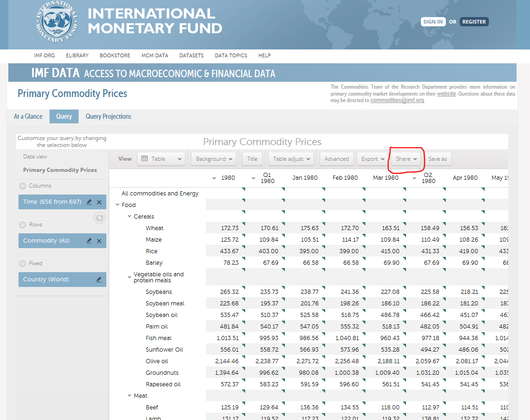The height and width of the screenshot is (420, 530).
Task: Click the Jan 1980 column header
Action: 305,178
